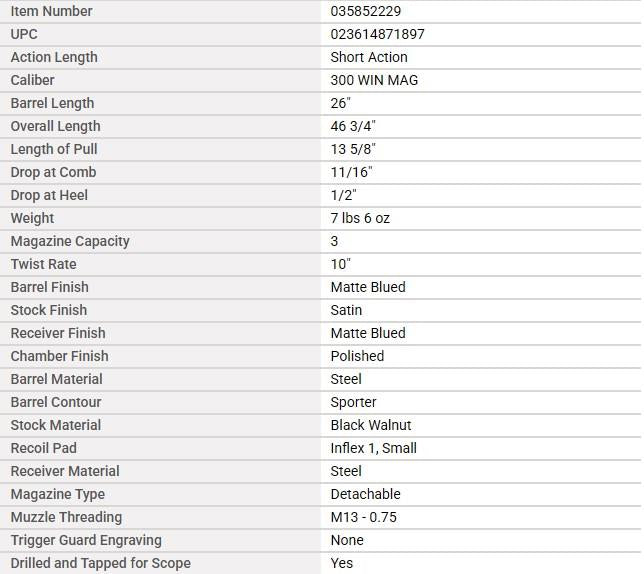Screen dimensions: 644x574
Task: Click the Magazine Capacity label
Action: coord(70,241)
